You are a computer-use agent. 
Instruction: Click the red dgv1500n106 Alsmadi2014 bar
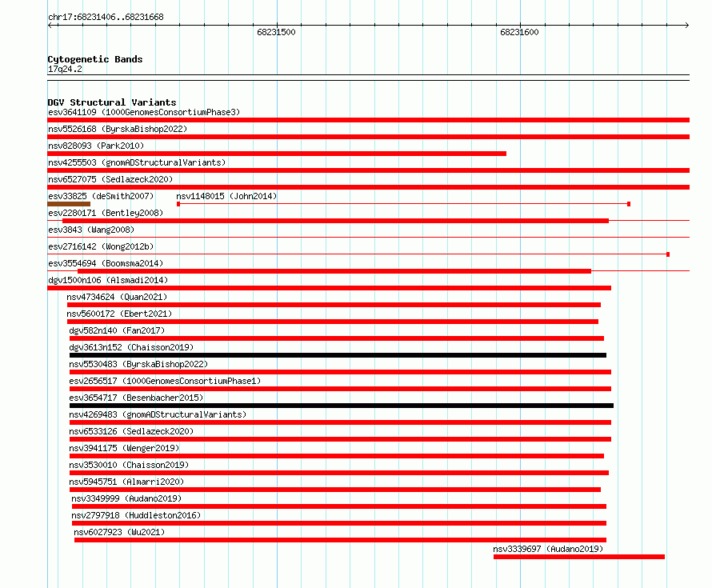click(330, 288)
